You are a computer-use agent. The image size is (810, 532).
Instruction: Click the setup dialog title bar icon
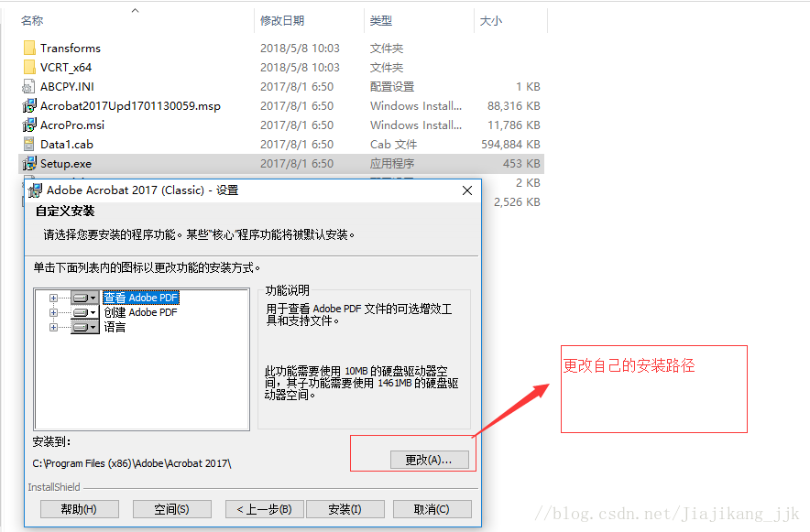coord(35,190)
